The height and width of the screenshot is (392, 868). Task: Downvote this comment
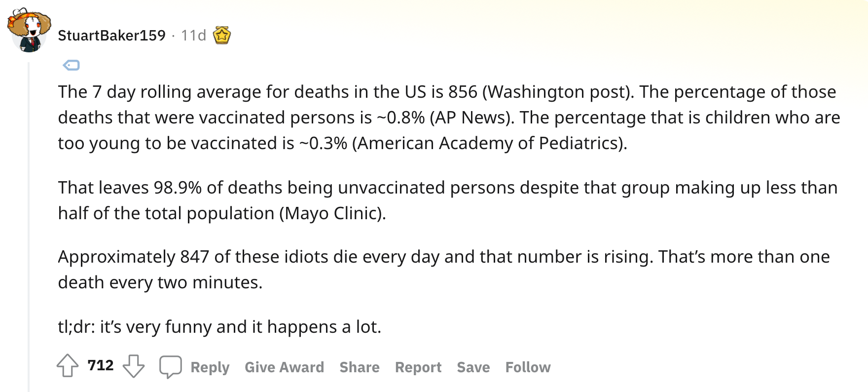(x=134, y=366)
